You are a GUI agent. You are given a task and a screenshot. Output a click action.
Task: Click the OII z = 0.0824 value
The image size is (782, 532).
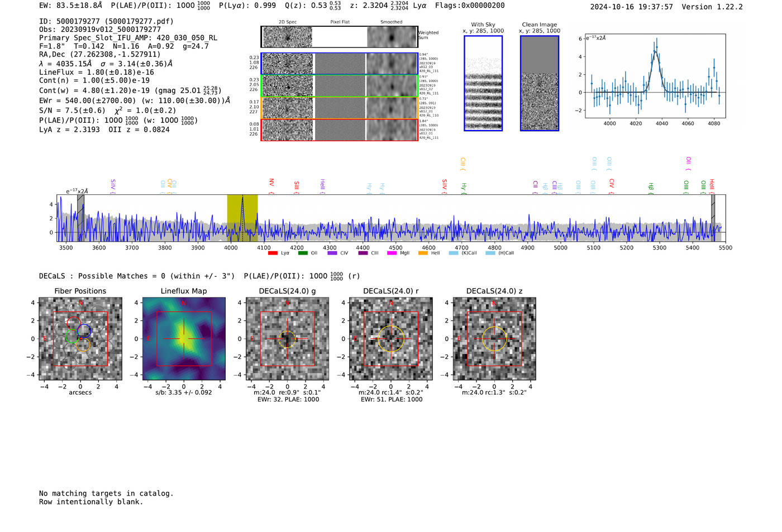pos(139,130)
